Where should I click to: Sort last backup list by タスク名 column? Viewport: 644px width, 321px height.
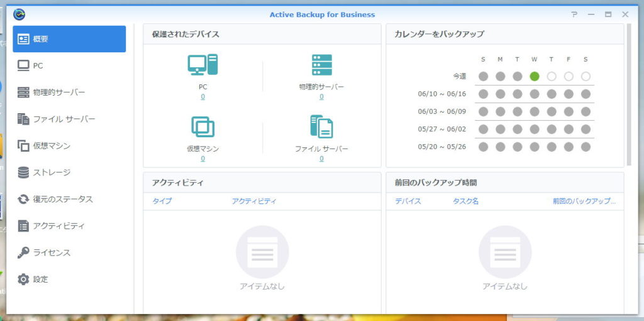tap(466, 201)
